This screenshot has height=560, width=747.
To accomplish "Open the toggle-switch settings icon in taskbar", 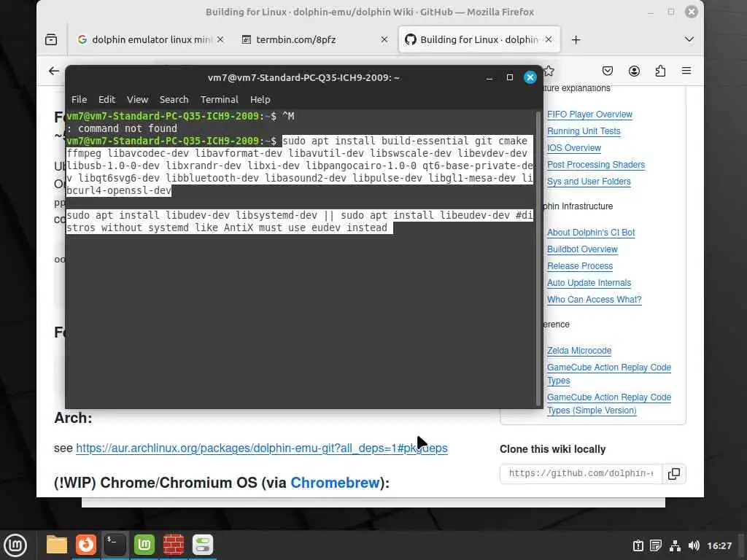I will coord(203,545).
